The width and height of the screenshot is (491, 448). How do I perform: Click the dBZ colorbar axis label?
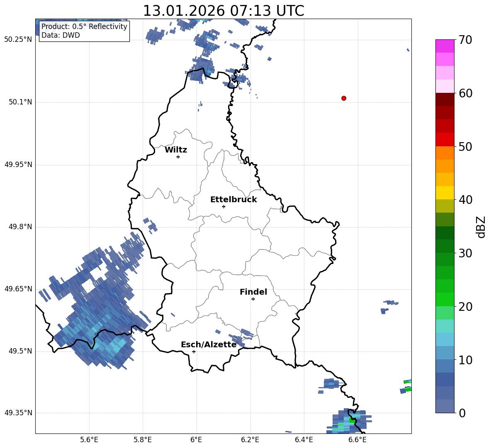[481, 227]
